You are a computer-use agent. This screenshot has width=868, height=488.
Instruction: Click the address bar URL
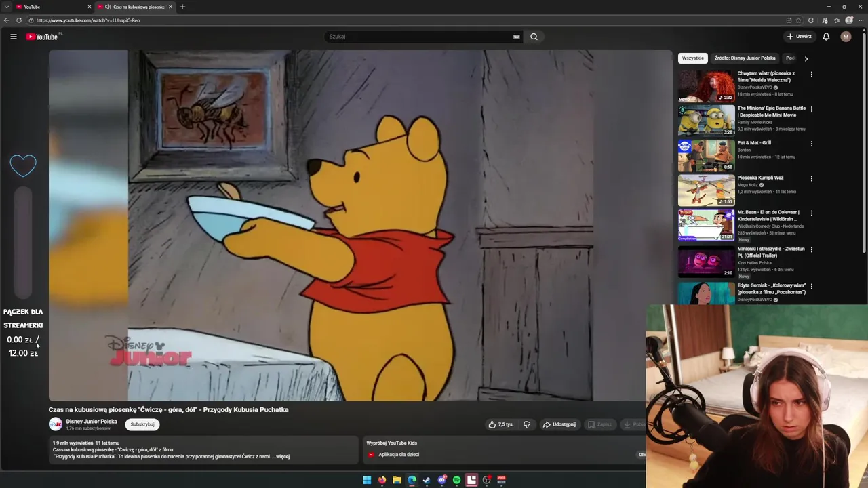pos(88,20)
